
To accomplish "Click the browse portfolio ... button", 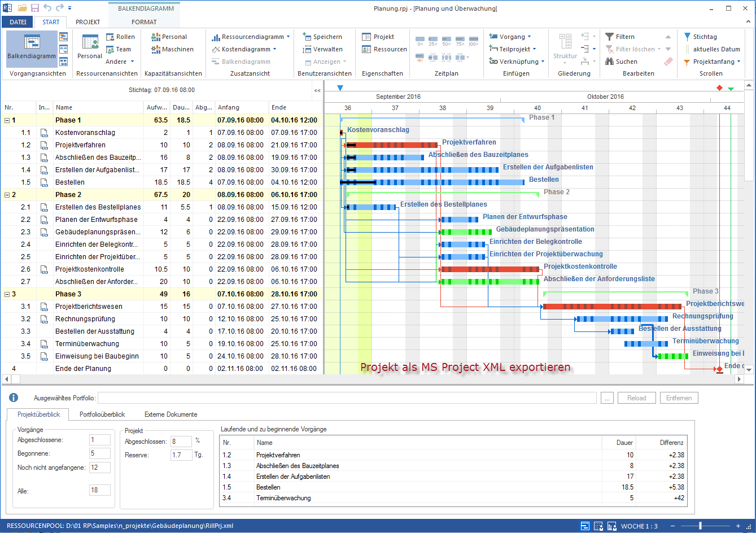I will click(607, 398).
